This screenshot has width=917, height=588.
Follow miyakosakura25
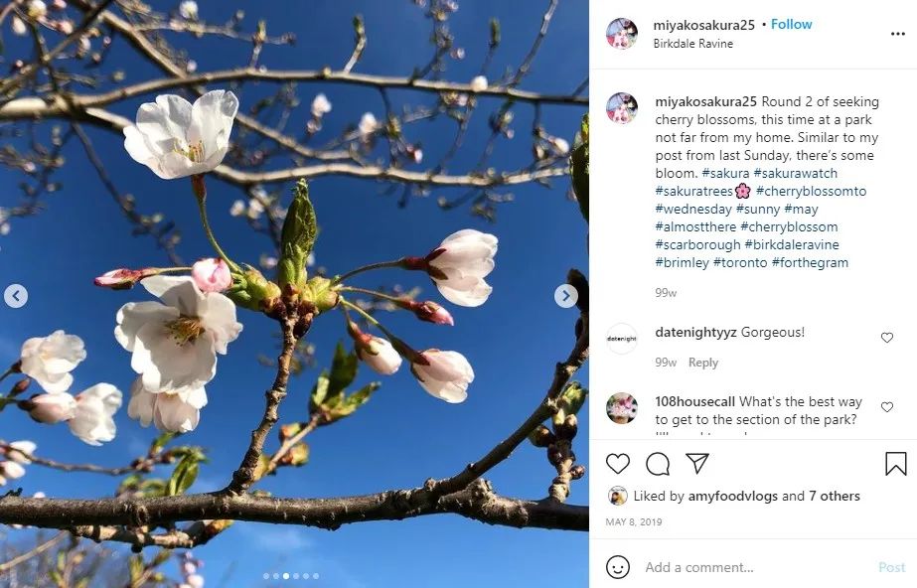pos(791,25)
